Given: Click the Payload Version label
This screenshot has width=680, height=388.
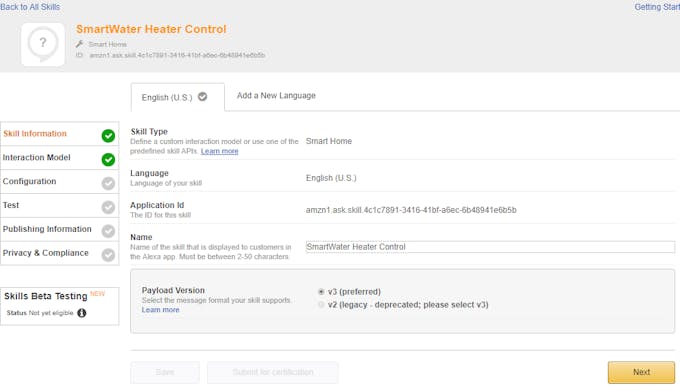Looking at the screenshot, I should 173,290.
